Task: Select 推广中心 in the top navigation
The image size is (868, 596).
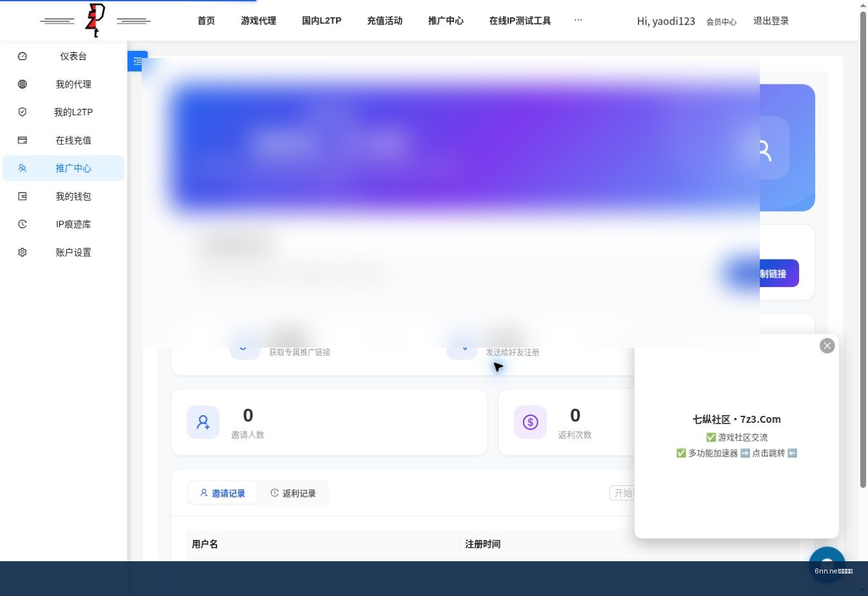Action: pyautogui.click(x=446, y=21)
